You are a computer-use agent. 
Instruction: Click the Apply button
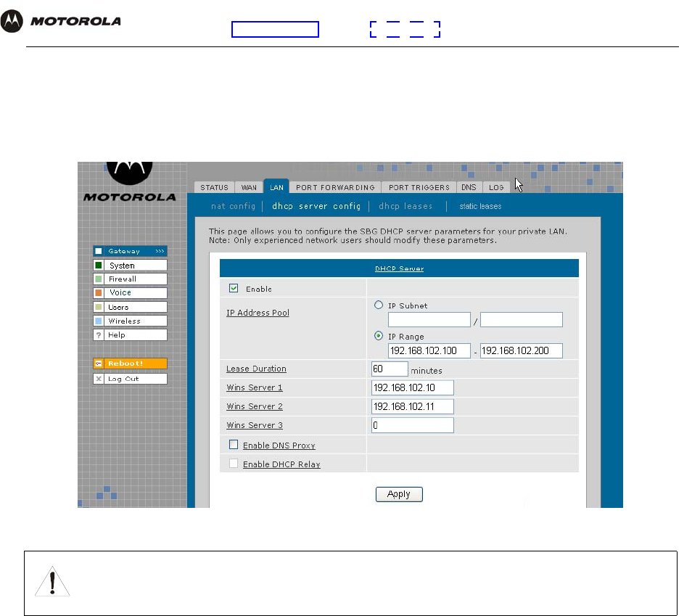coord(399,494)
